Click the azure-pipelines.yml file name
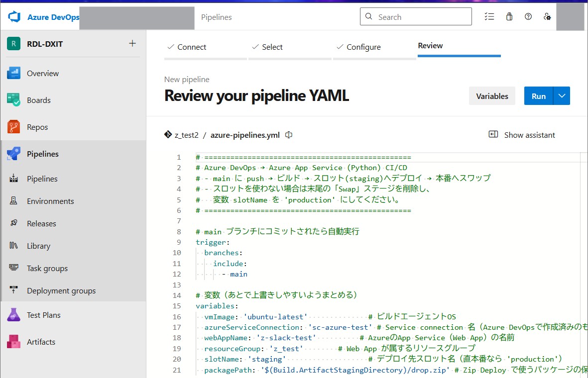The width and height of the screenshot is (588, 378). [x=245, y=135]
